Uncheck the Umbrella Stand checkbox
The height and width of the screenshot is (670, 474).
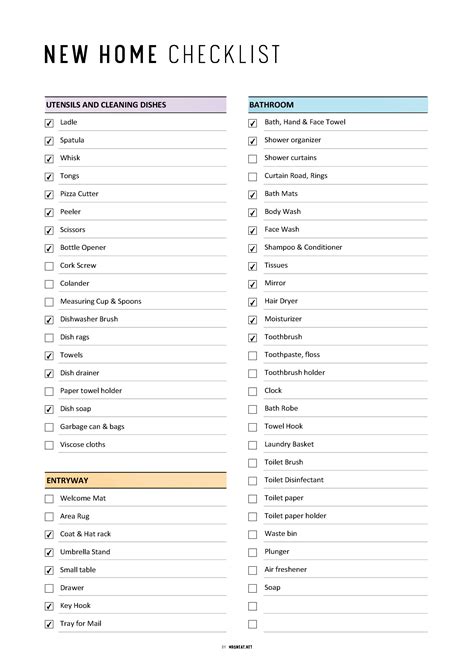tap(49, 552)
